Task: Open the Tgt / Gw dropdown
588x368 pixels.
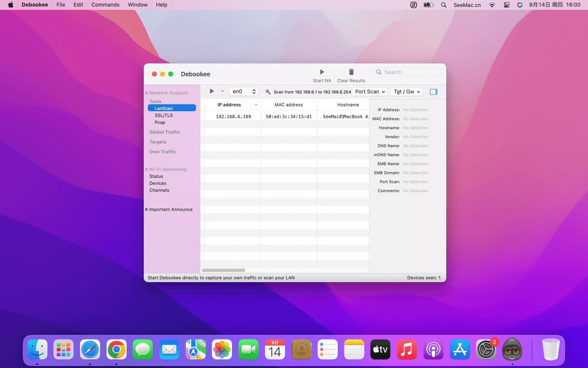Action: point(406,92)
